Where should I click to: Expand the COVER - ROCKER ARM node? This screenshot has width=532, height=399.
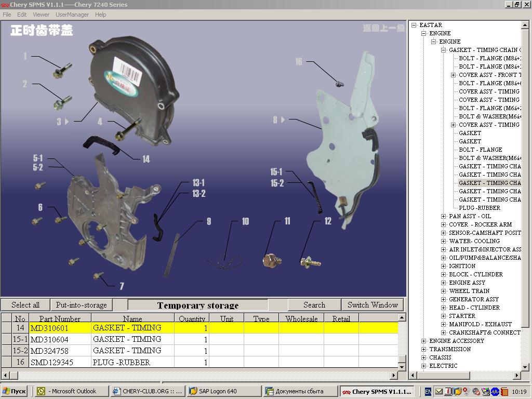click(444, 224)
